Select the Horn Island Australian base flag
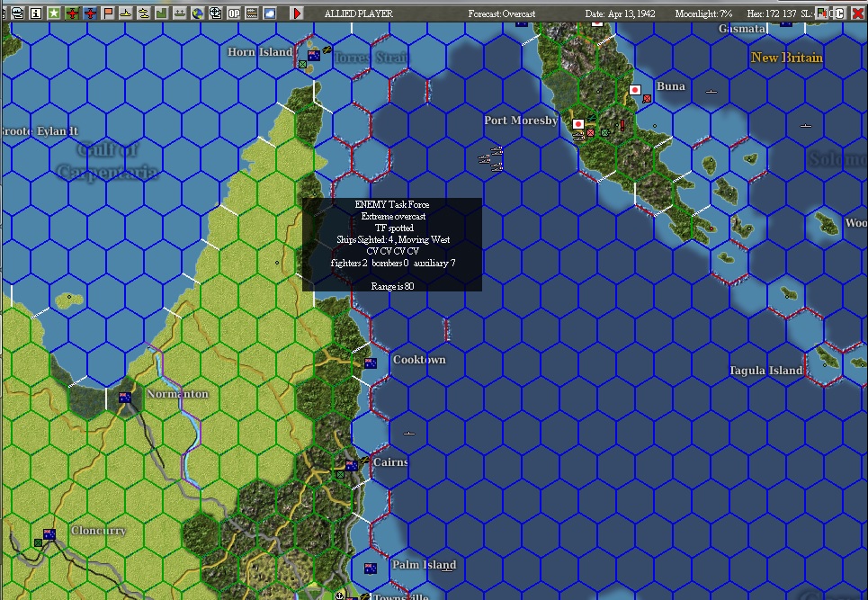 point(314,56)
